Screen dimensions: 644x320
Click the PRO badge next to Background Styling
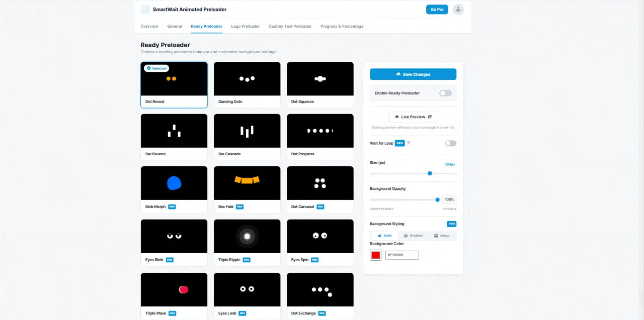[451, 224]
